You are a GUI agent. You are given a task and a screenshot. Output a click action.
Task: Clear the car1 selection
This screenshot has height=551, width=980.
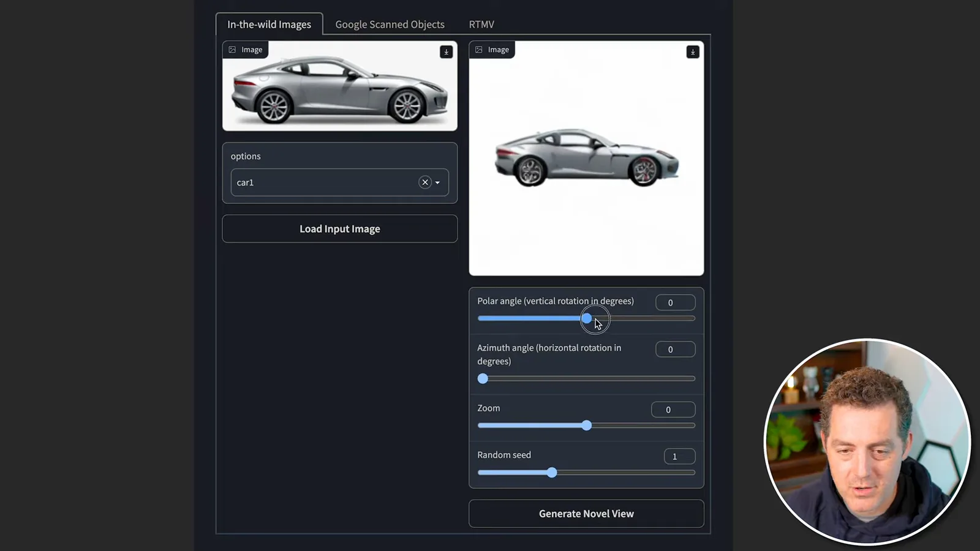pos(425,182)
